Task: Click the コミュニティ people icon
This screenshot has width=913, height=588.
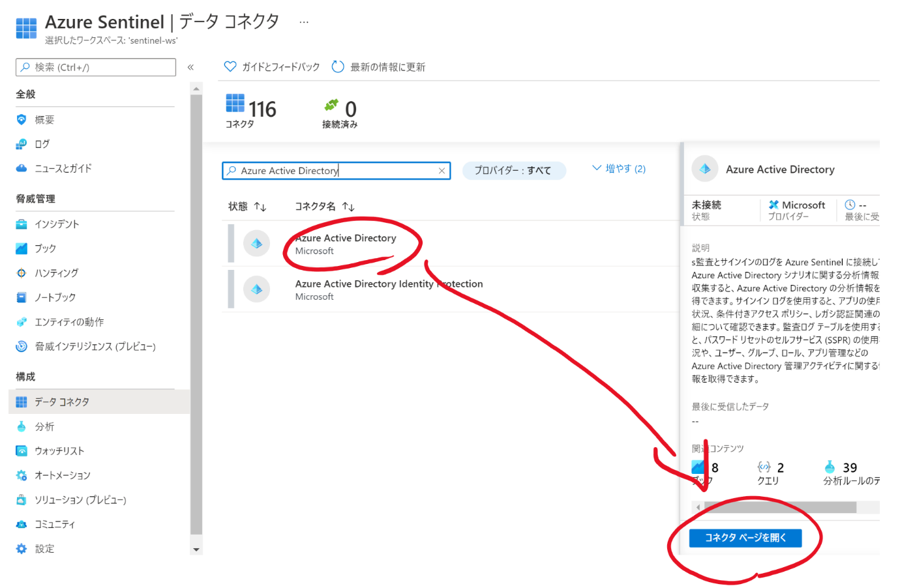Action: 22,524
